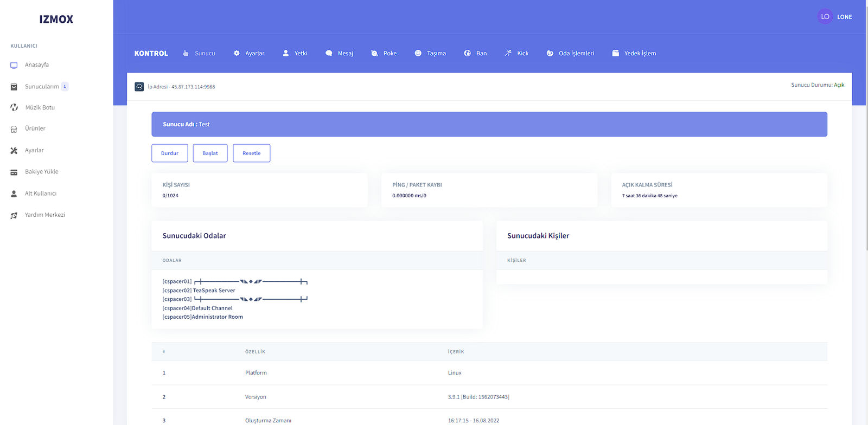Open the Sunucu menu in the control bar

tap(199, 53)
